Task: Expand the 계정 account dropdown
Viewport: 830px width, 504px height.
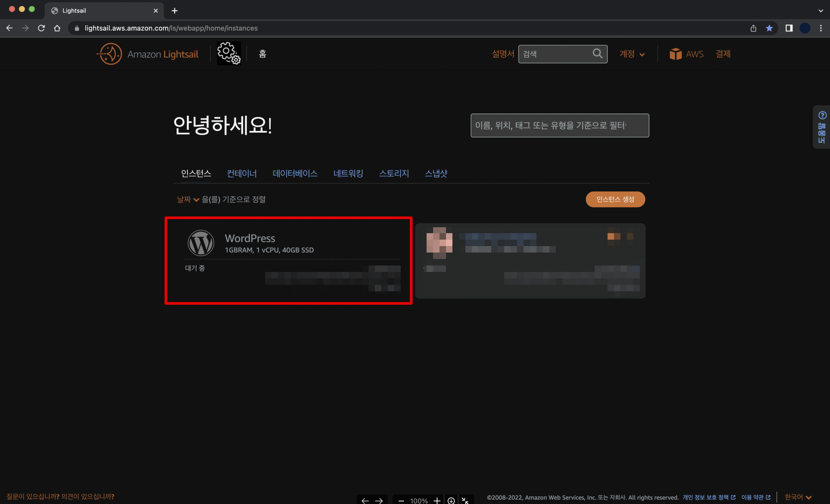Action: [x=632, y=54]
